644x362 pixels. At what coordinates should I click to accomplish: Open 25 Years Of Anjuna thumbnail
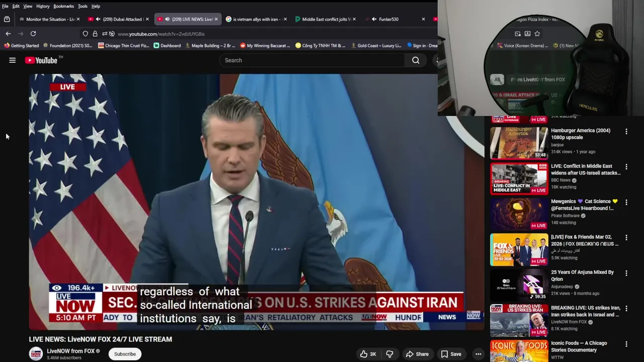[519, 285]
